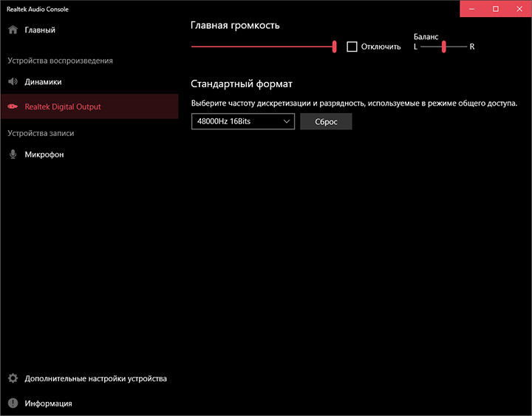Viewport: 532px width, 416px height.
Task: Click the Баланс label
Action: click(x=426, y=37)
